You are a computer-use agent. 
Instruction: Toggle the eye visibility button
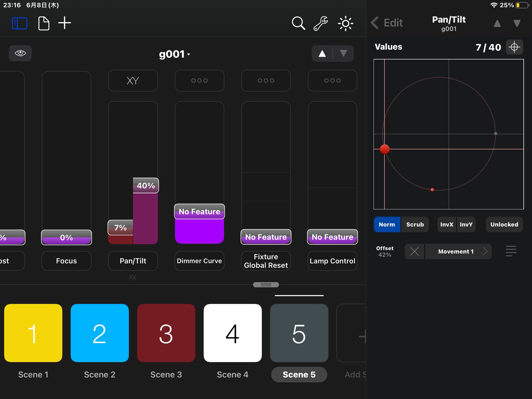pyautogui.click(x=20, y=53)
